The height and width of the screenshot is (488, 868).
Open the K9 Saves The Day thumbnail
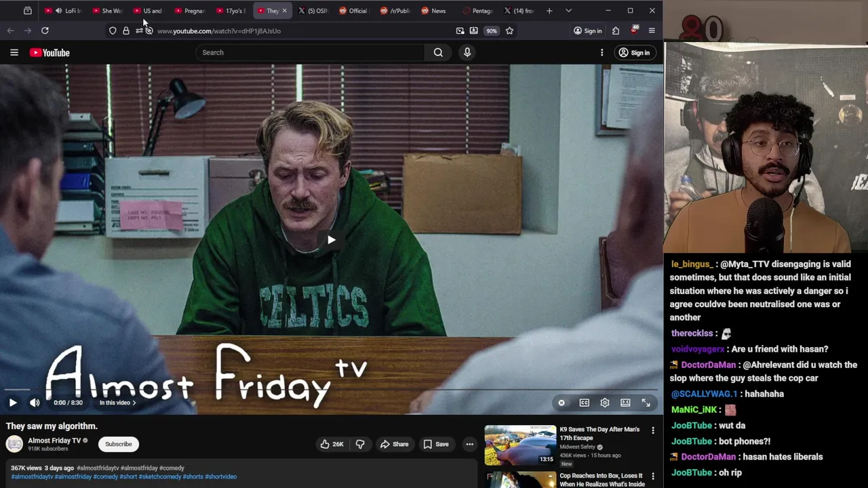coord(520,445)
